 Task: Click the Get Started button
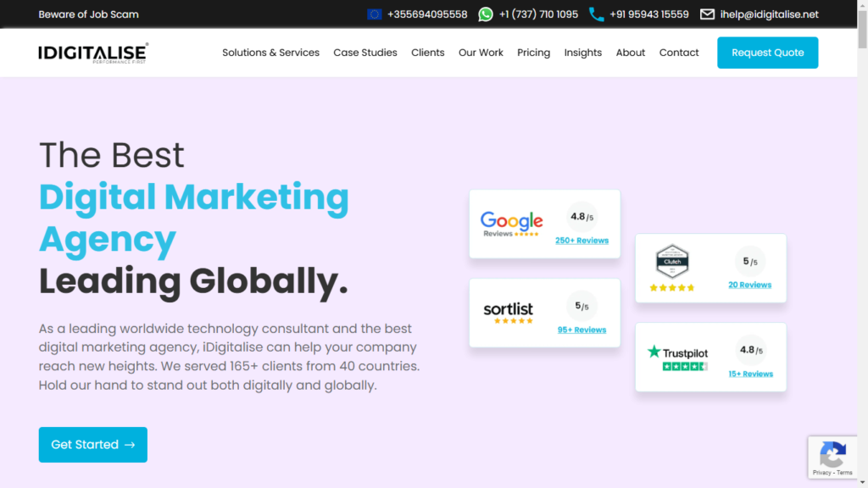(x=93, y=445)
